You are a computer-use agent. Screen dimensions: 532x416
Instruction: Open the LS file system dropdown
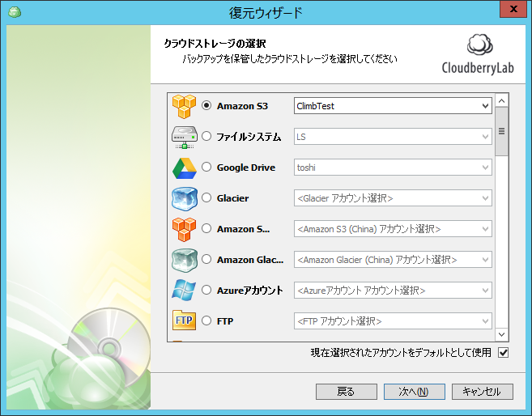click(393, 137)
